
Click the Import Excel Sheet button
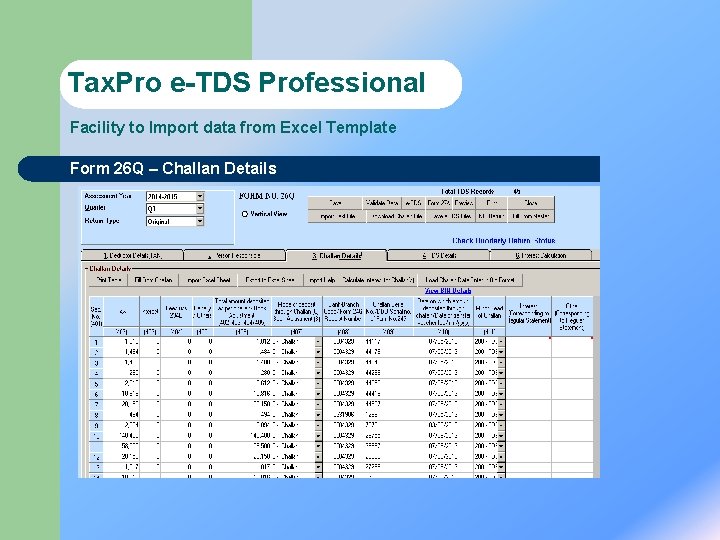click(208, 280)
